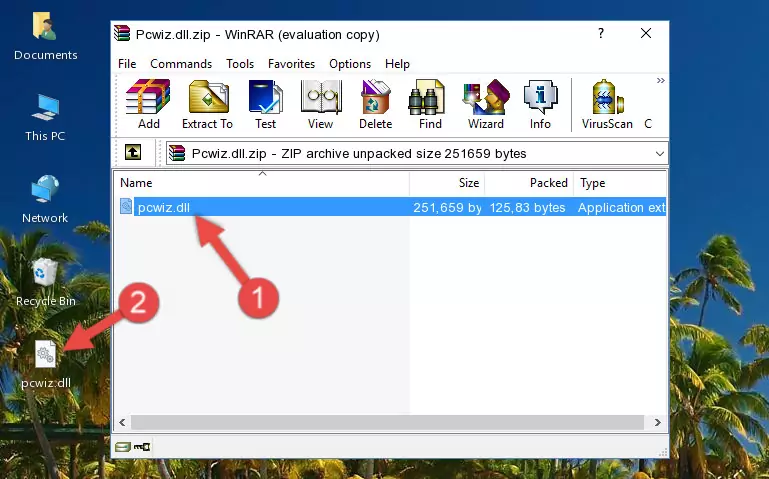Click the title bar help question mark

click(601, 33)
